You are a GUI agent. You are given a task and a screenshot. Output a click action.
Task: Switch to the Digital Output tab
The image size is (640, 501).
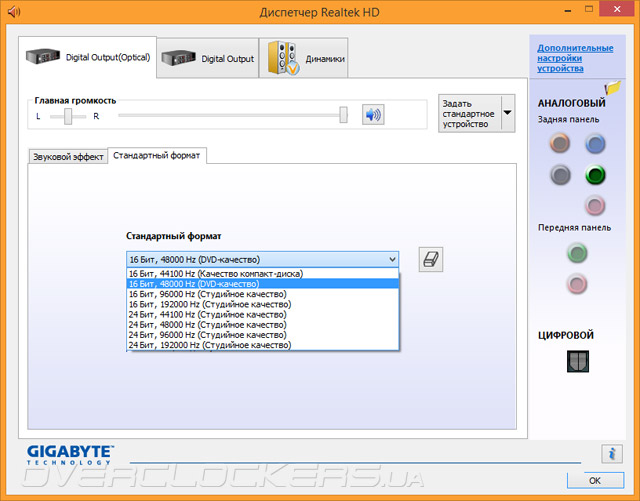pyautogui.click(x=208, y=58)
